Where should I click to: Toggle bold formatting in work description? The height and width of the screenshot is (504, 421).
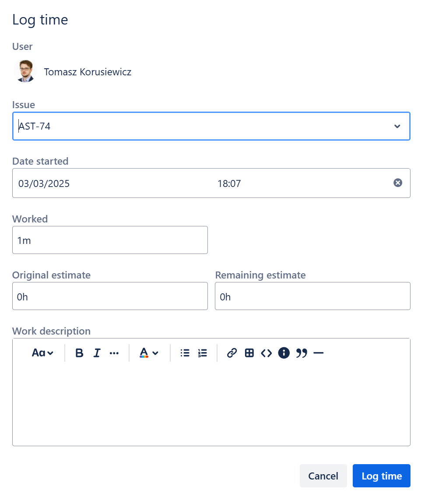pyautogui.click(x=79, y=353)
